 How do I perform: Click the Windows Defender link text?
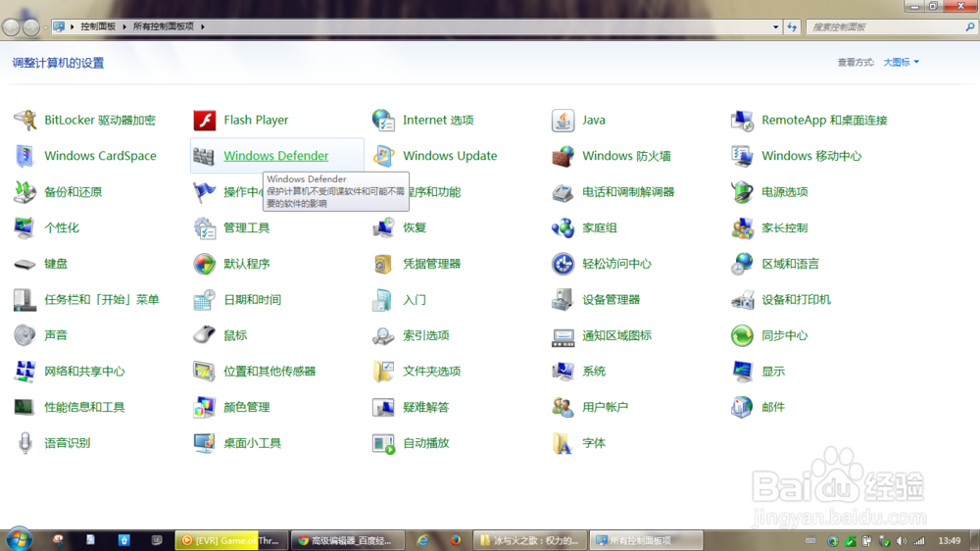tap(275, 156)
